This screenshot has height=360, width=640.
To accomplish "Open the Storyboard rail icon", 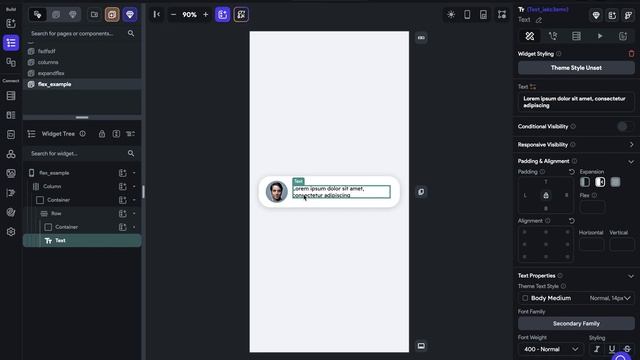I will [11, 62].
